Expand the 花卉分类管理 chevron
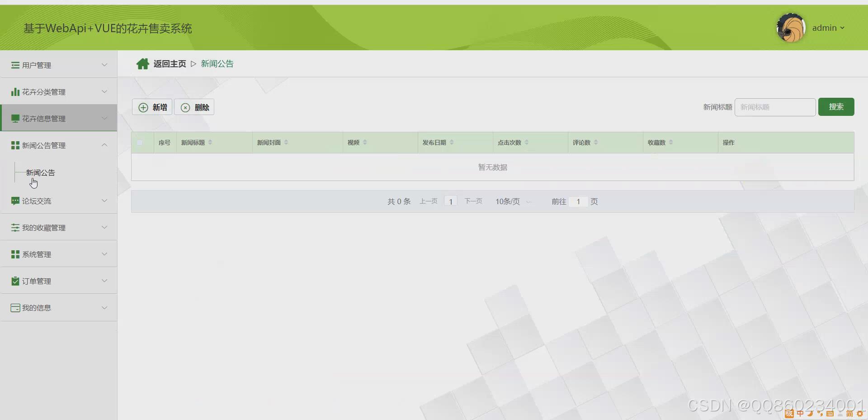This screenshot has height=420, width=868. 104,91
